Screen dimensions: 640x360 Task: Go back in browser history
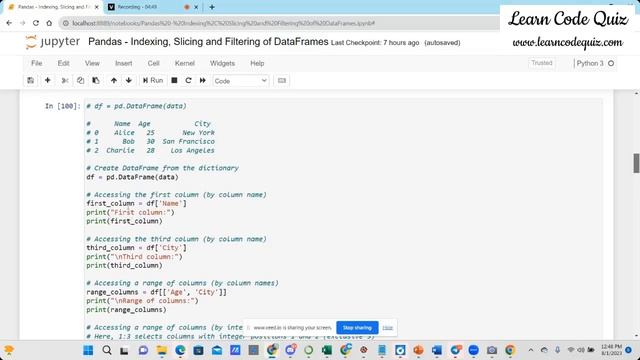(9, 23)
